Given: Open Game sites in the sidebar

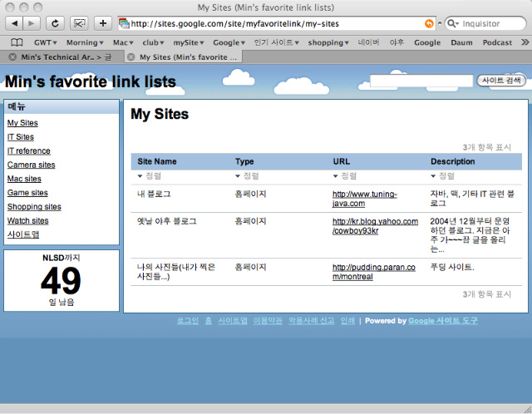Looking at the screenshot, I should click(x=27, y=193).
